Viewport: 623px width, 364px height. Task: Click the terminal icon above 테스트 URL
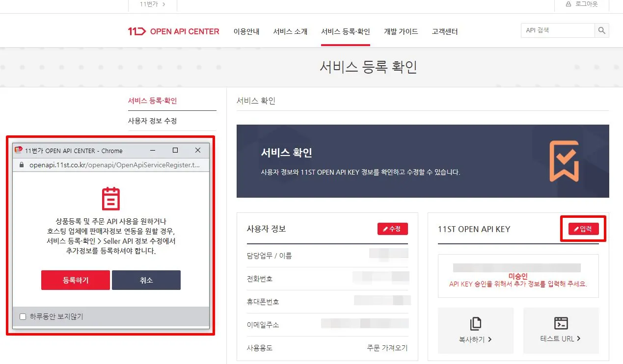click(561, 323)
